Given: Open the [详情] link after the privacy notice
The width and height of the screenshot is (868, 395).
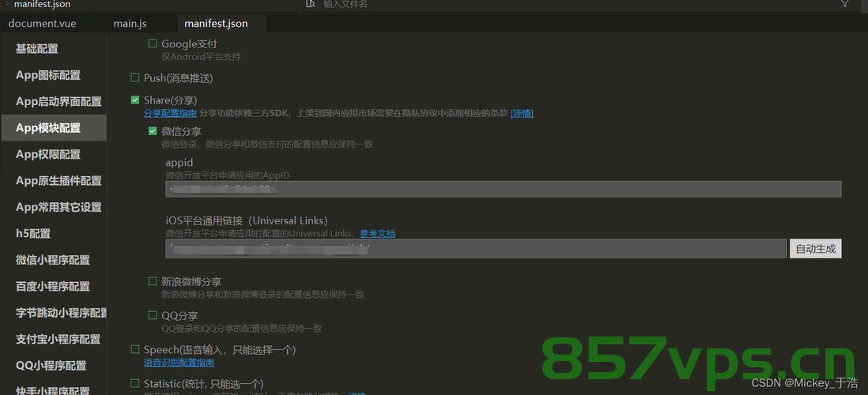Looking at the screenshot, I should (x=522, y=114).
